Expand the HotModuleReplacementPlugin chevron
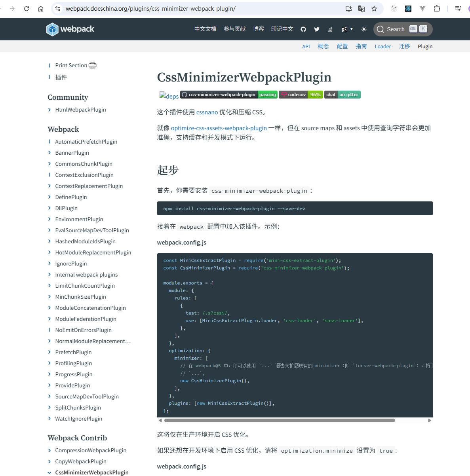The width and height of the screenshot is (470, 476). 49,252
